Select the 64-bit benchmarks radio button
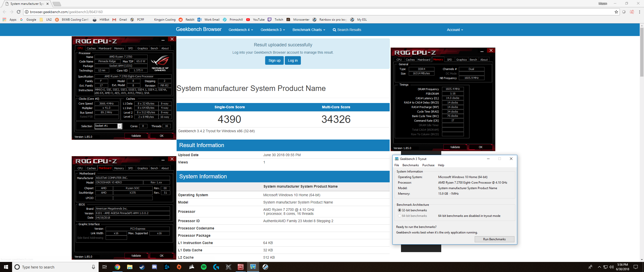 click(399, 216)
